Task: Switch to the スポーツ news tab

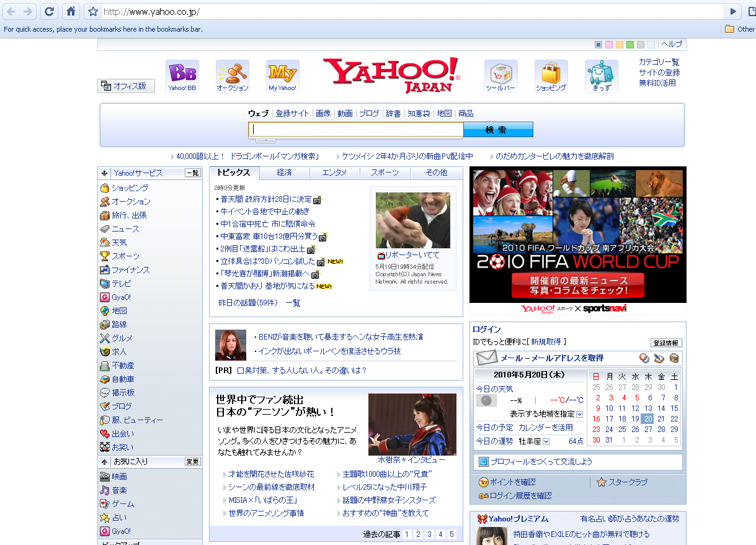Action: (x=385, y=173)
